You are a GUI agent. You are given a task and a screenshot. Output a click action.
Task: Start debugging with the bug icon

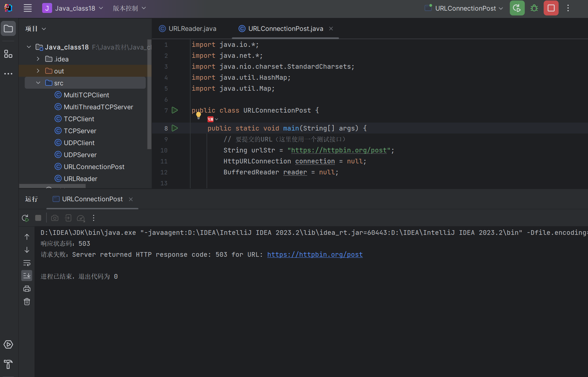pyautogui.click(x=534, y=8)
